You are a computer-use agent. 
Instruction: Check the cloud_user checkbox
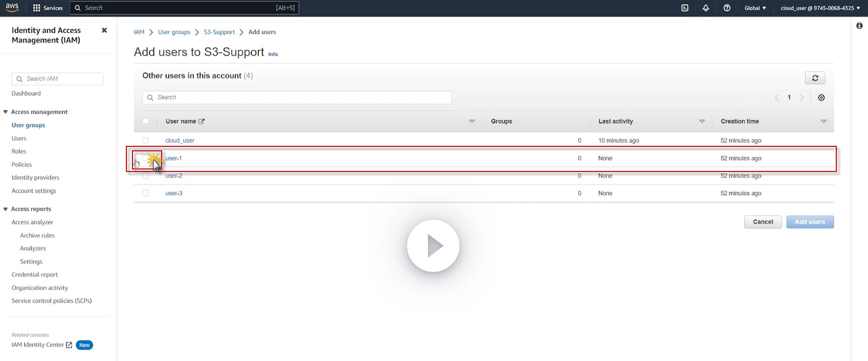pos(146,140)
